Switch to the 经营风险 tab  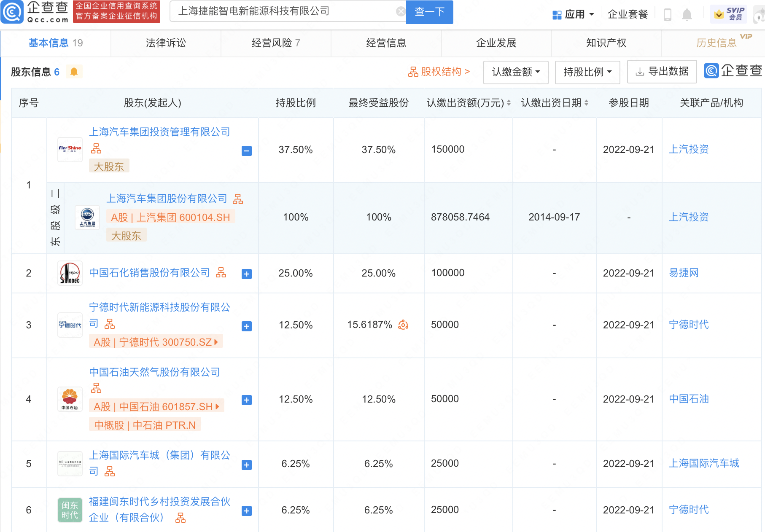coord(276,43)
